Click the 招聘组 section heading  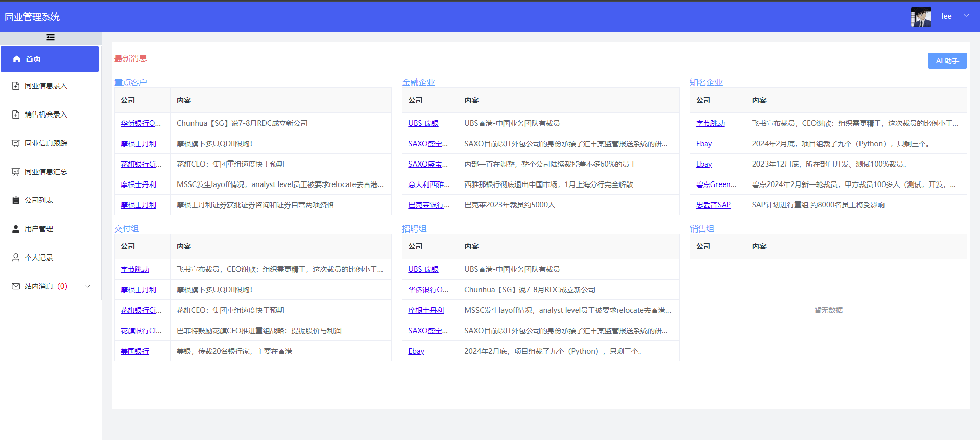(x=414, y=228)
